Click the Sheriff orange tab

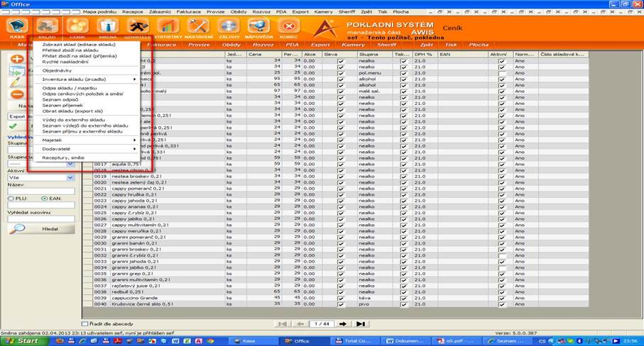(387, 45)
